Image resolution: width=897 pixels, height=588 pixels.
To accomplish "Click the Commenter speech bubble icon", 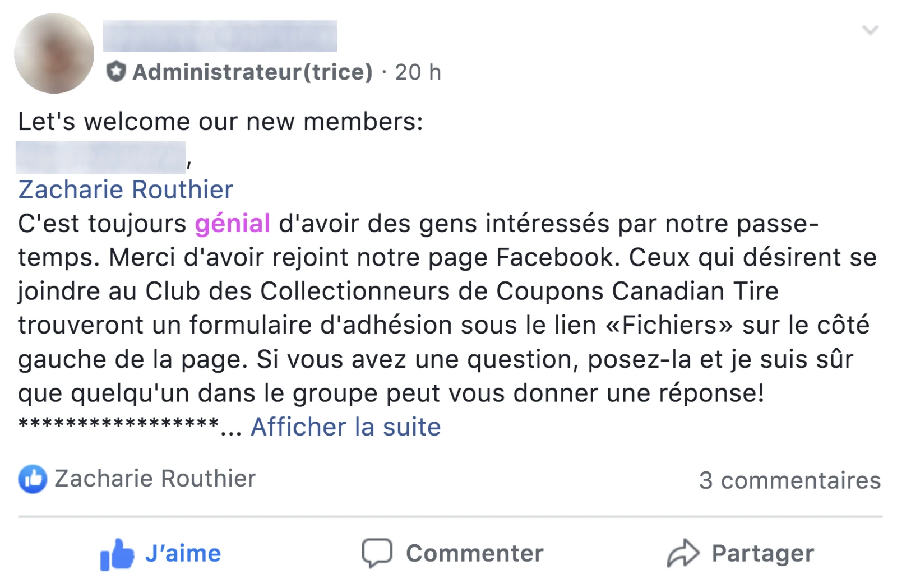I will 377,553.
